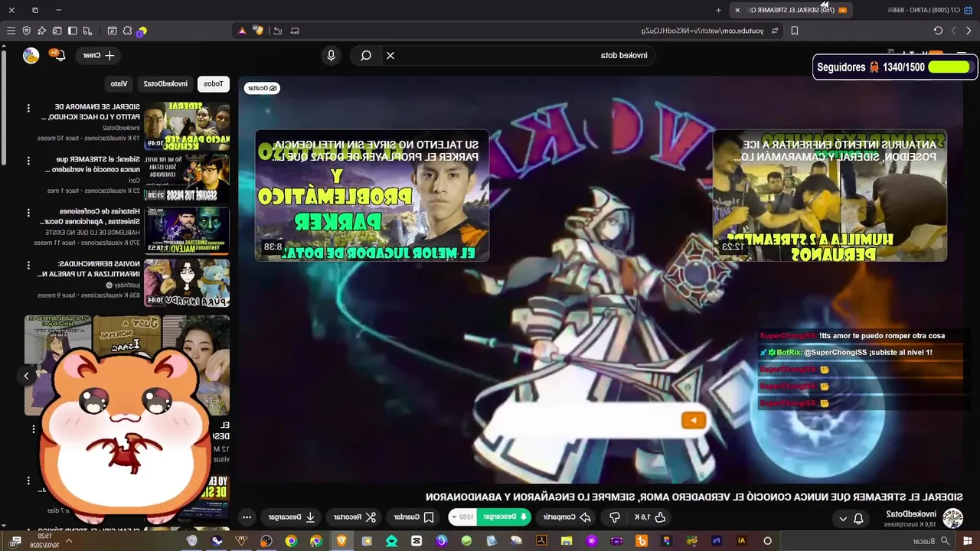980x551 pixels.
Task: Open the 'Humilla a 2 streamers peruanos' video card
Action: 830,195
